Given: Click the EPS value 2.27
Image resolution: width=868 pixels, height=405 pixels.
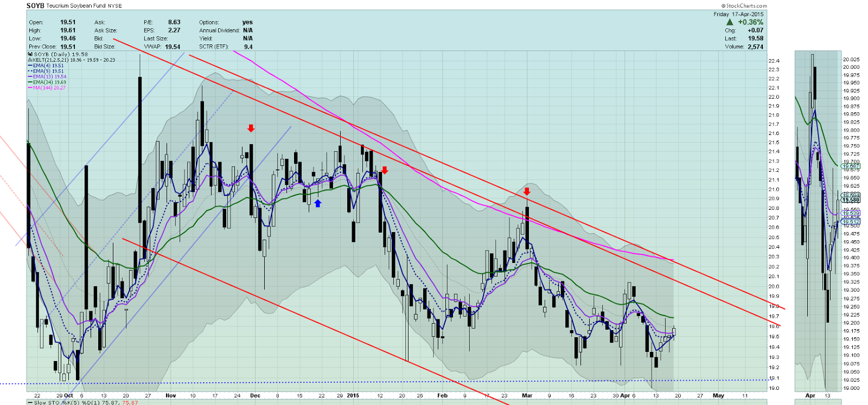Looking at the screenshot, I should 174,30.
